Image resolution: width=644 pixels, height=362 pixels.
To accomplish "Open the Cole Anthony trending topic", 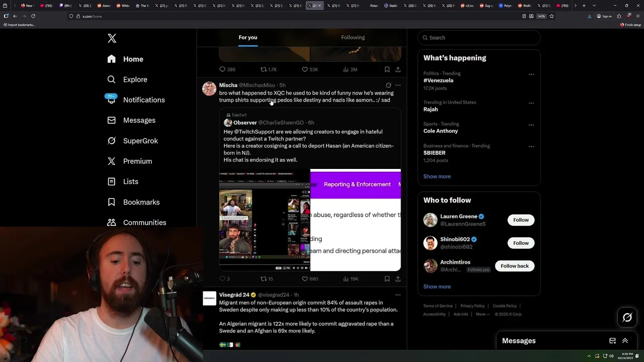I will click(441, 131).
